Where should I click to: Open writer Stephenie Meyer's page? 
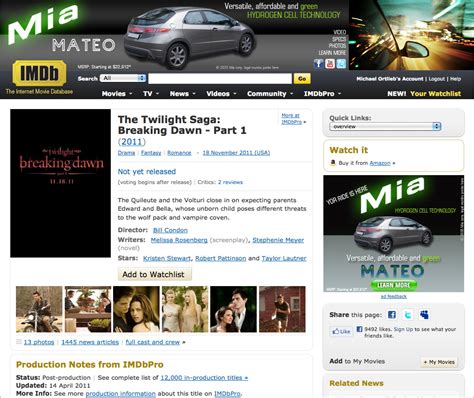tap(278, 240)
